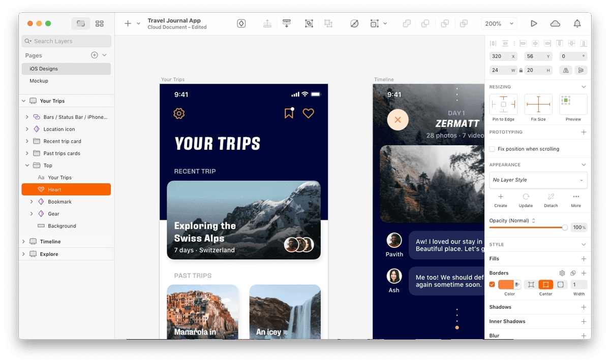Open the Pages list chevron menu
610x364 pixels.
105,55
